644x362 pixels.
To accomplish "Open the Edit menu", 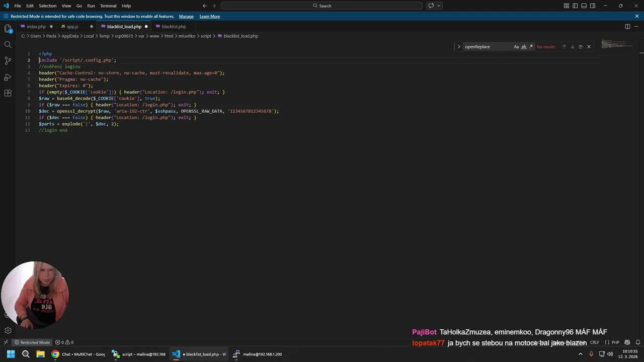I will [x=30, y=6].
